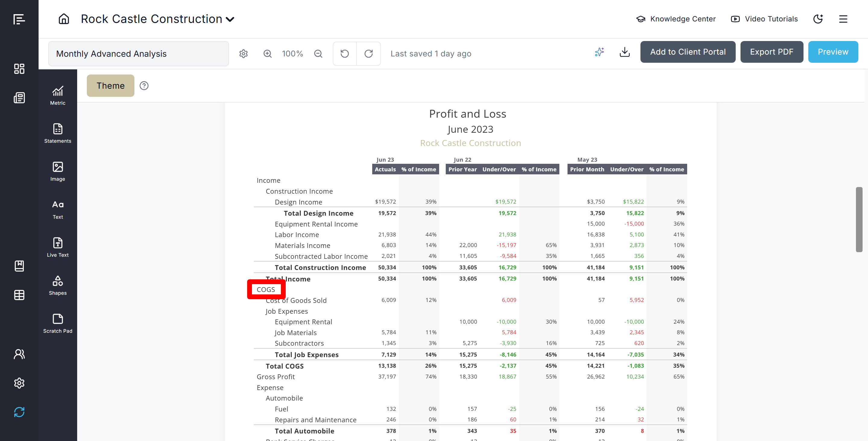Select the Live Text tool
Image resolution: width=868 pixels, height=441 pixels.
58,247
